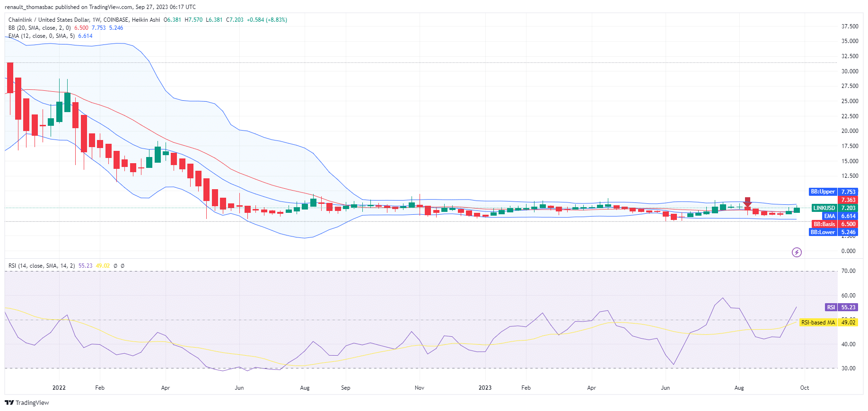Screen dimensions: 868x411
Task: Click the 37.500 price scale value
Action: coord(850,26)
